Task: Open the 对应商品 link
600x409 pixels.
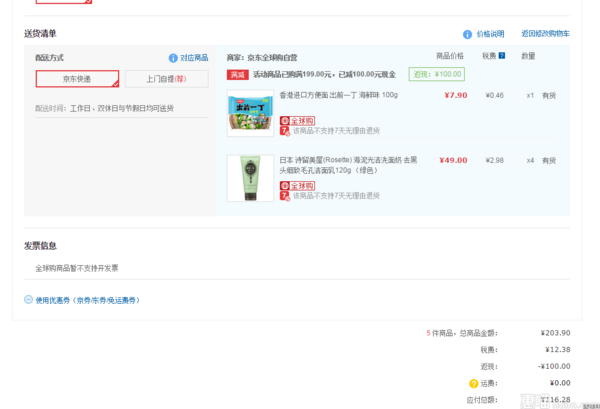Action: pyautogui.click(x=194, y=57)
